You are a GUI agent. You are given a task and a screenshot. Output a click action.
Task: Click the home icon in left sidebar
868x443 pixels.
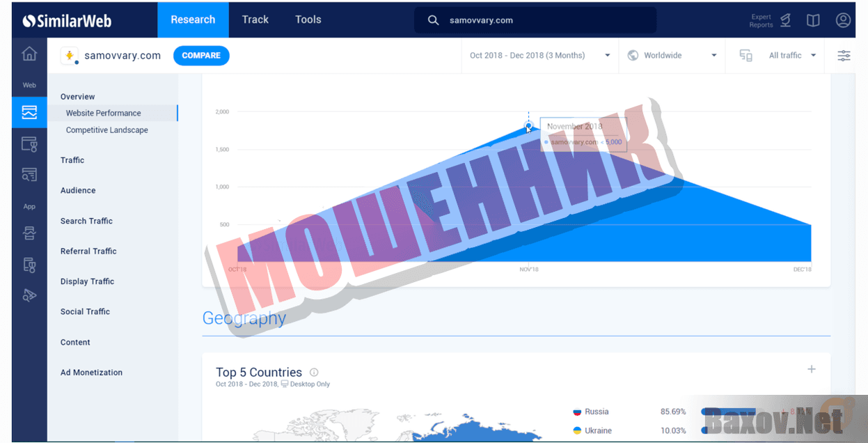29,54
